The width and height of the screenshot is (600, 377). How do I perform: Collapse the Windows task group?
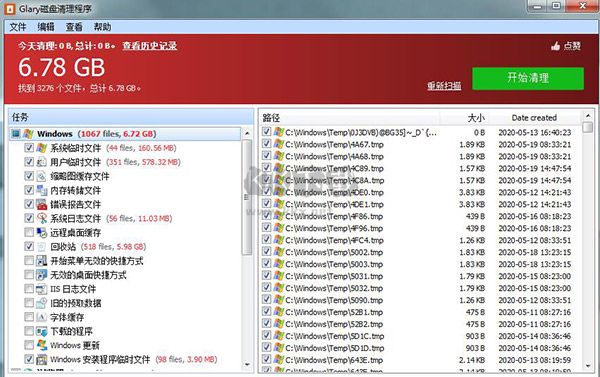15,134
